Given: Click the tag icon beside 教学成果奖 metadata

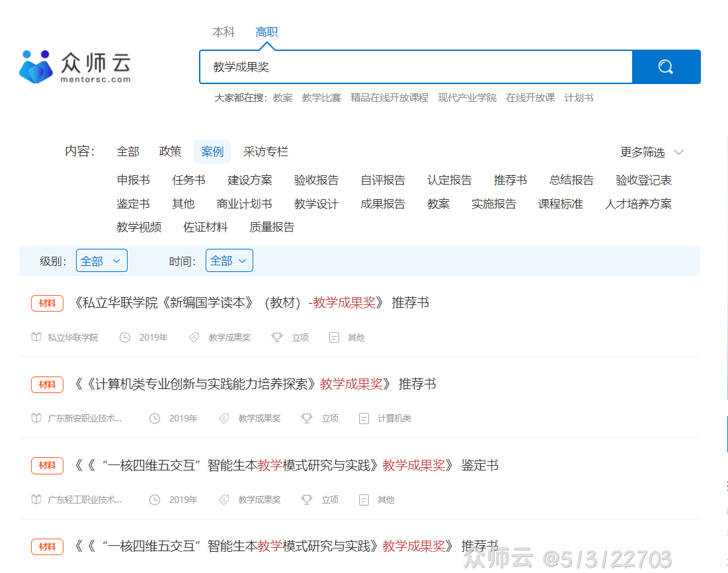Looking at the screenshot, I should (x=194, y=337).
